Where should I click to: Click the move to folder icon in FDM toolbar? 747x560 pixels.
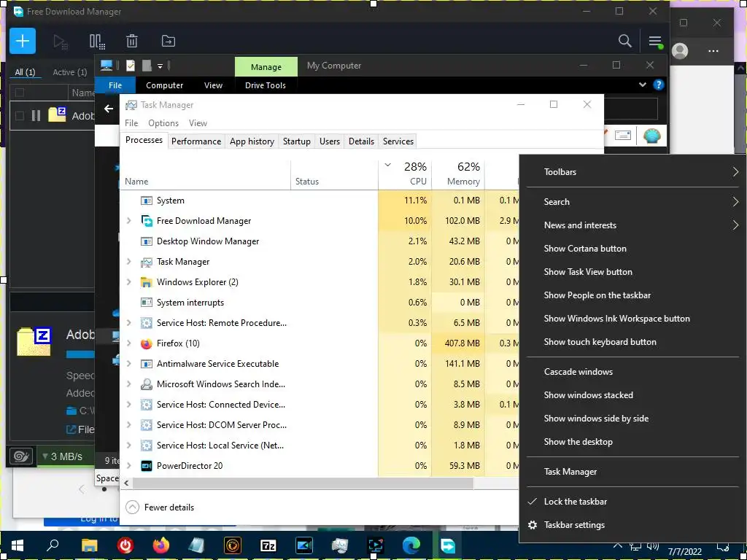[x=169, y=41]
